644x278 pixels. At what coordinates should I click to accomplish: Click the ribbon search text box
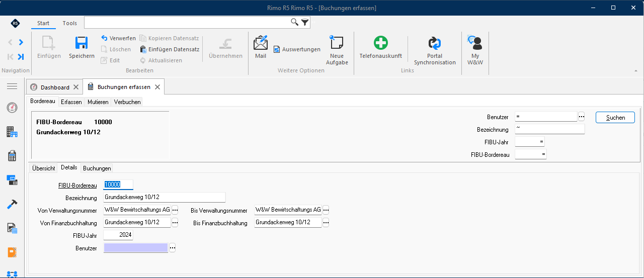(x=187, y=22)
